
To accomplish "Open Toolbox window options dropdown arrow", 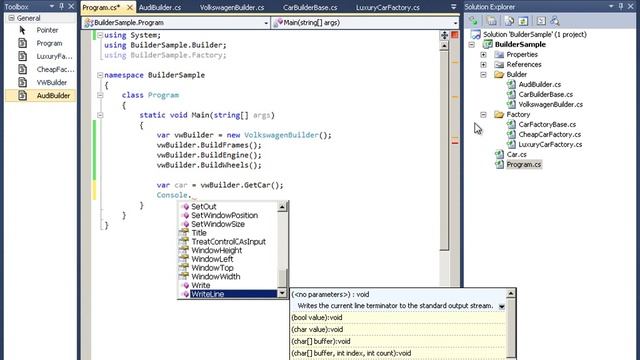I will pyautogui.click(x=52, y=7).
